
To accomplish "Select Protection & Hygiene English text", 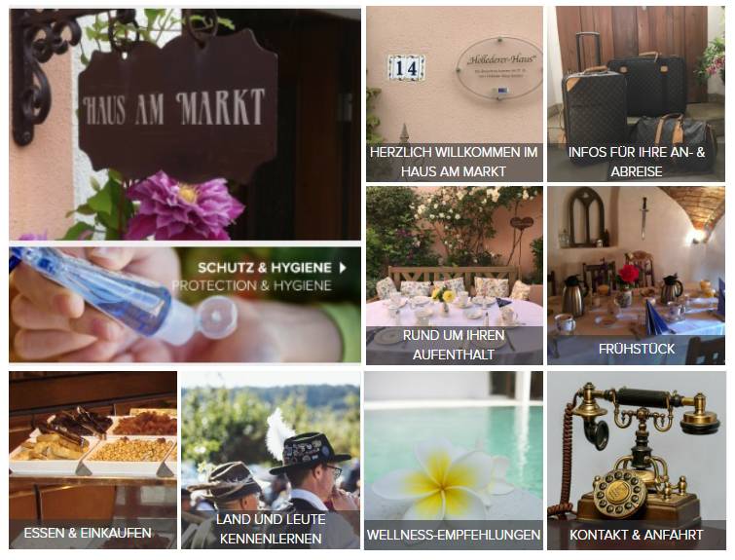I will (252, 285).
